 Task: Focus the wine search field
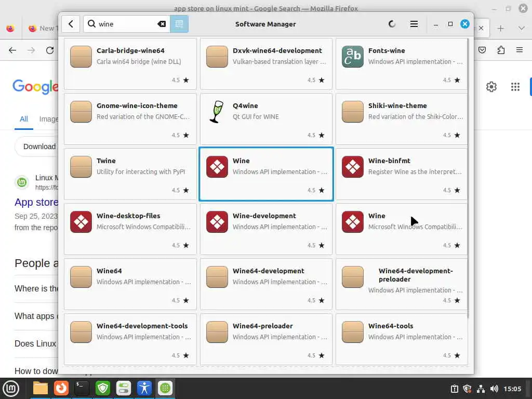pyautogui.click(x=126, y=24)
